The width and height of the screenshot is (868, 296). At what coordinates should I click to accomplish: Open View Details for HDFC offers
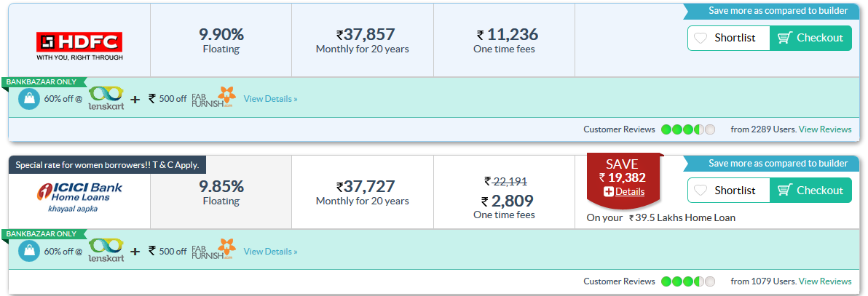click(271, 98)
